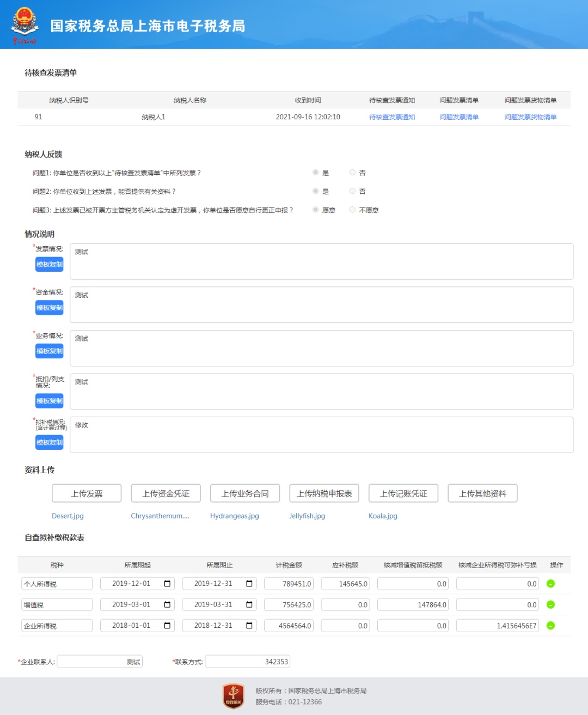This screenshot has height=715, width=588.
Task: Click the 上传纳税申报表 upload button
Action: [x=324, y=493]
